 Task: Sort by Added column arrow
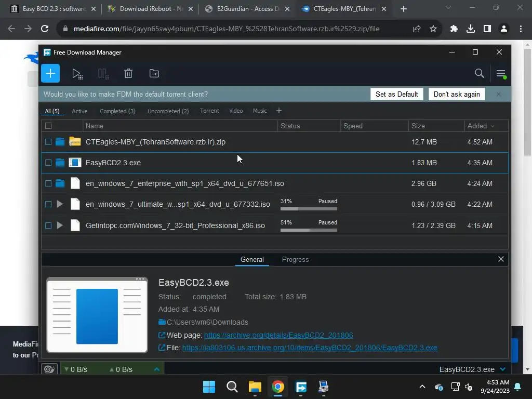(493, 126)
